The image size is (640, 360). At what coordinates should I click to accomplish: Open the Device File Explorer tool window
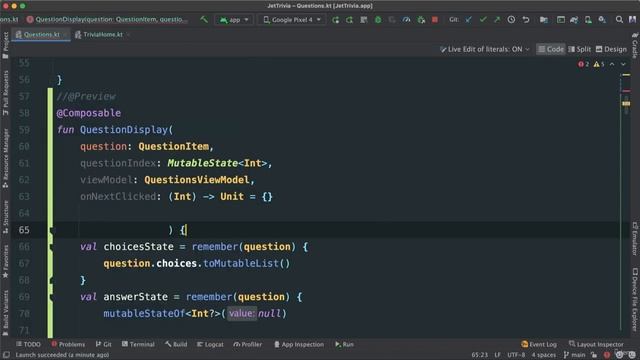click(635, 300)
